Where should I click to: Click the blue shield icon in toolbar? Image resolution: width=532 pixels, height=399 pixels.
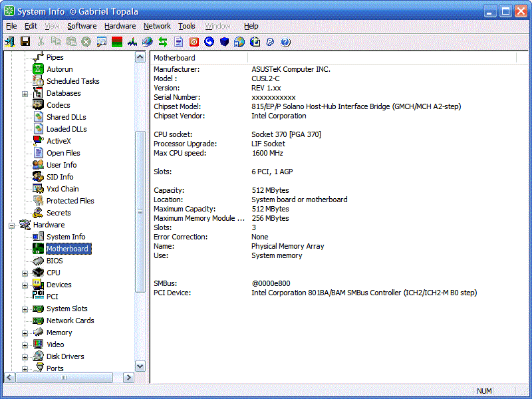tap(224, 42)
